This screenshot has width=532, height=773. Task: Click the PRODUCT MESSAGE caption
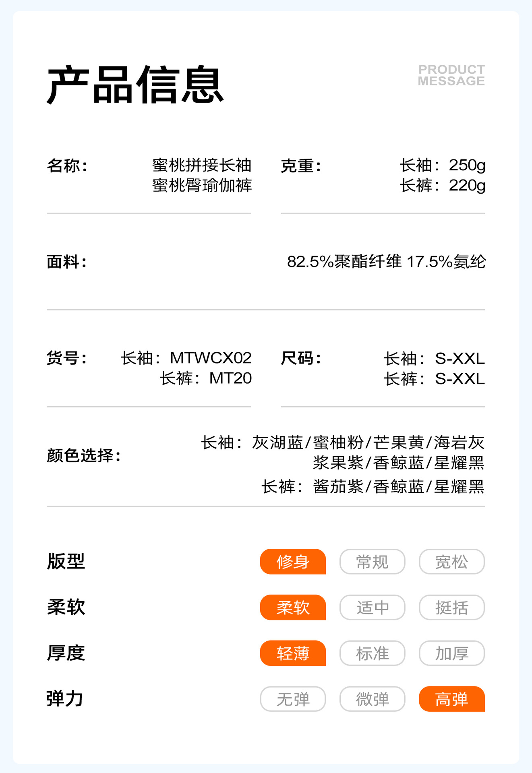tap(451, 75)
